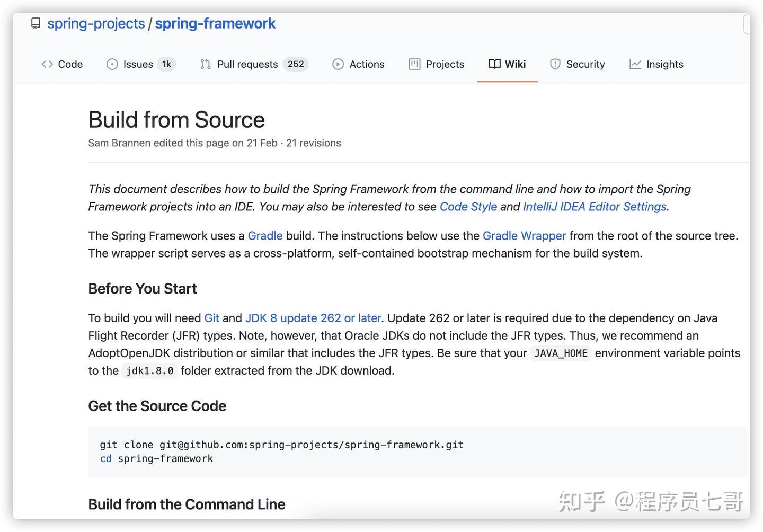Click the 252 badge on Pull requests

(x=296, y=64)
